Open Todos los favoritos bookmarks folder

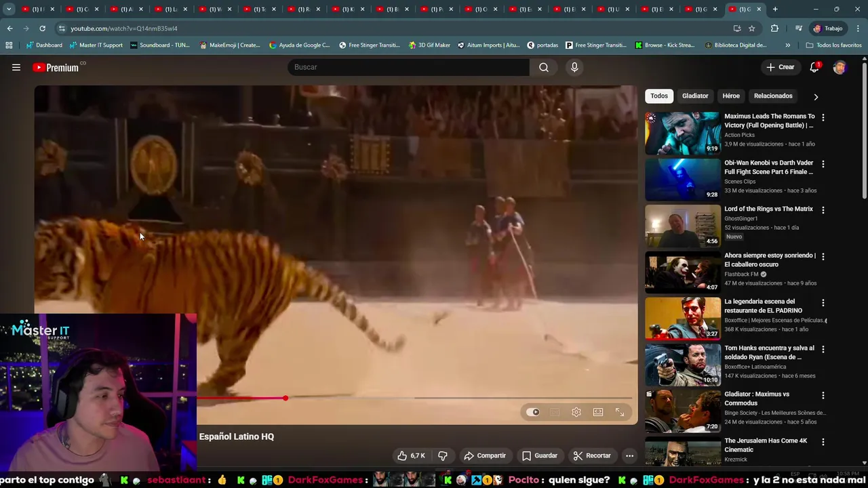pos(833,45)
